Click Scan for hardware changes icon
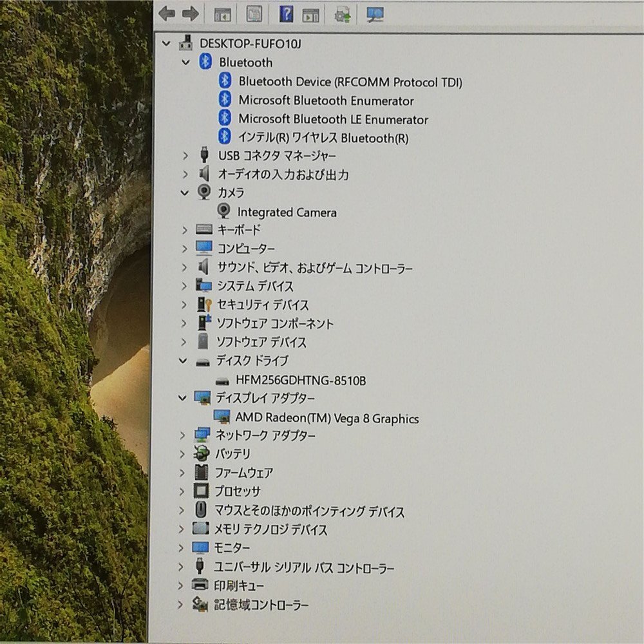Image resolution: width=644 pixels, height=644 pixels. pyautogui.click(x=375, y=15)
